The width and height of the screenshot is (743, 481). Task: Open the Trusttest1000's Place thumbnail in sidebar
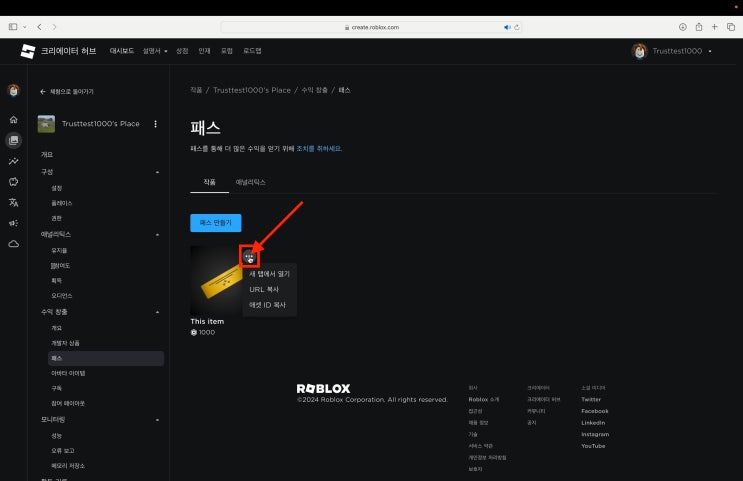pos(46,124)
